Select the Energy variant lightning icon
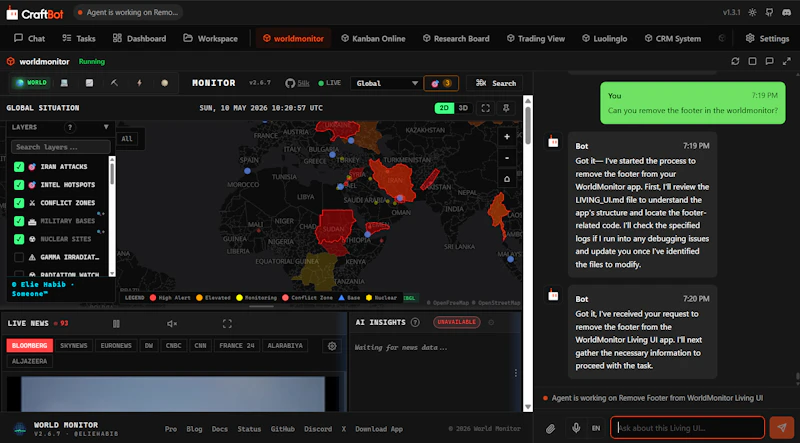The width and height of the screenshot is (800, 443). tap(139, 83)
